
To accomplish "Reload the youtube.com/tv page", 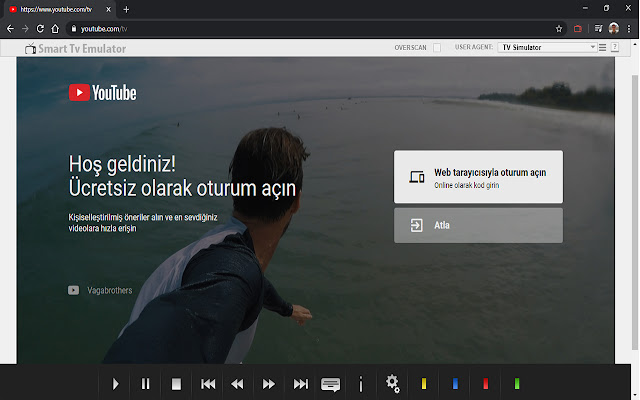I will click(x=40, y=29).
